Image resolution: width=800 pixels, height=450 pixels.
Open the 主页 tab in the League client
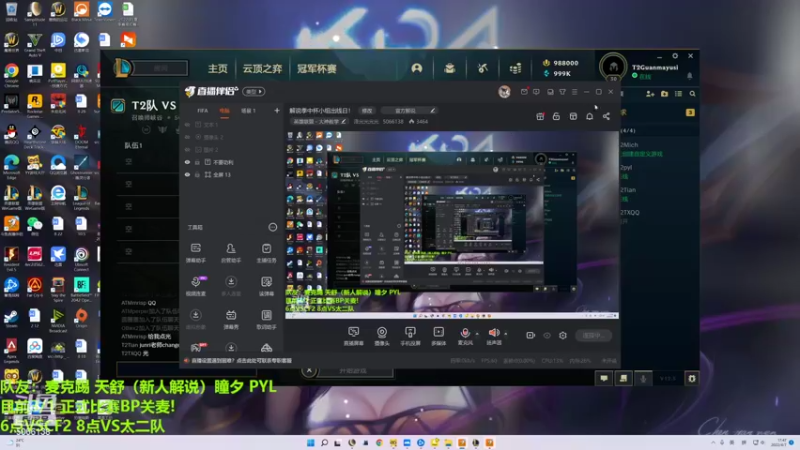pyautogui.click(x=218, y=68)
